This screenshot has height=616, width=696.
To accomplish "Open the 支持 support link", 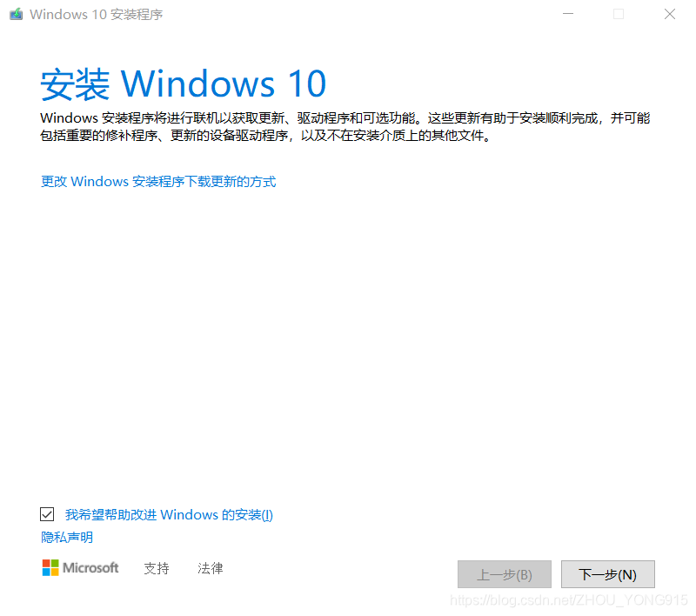I will tap(157, 568).
